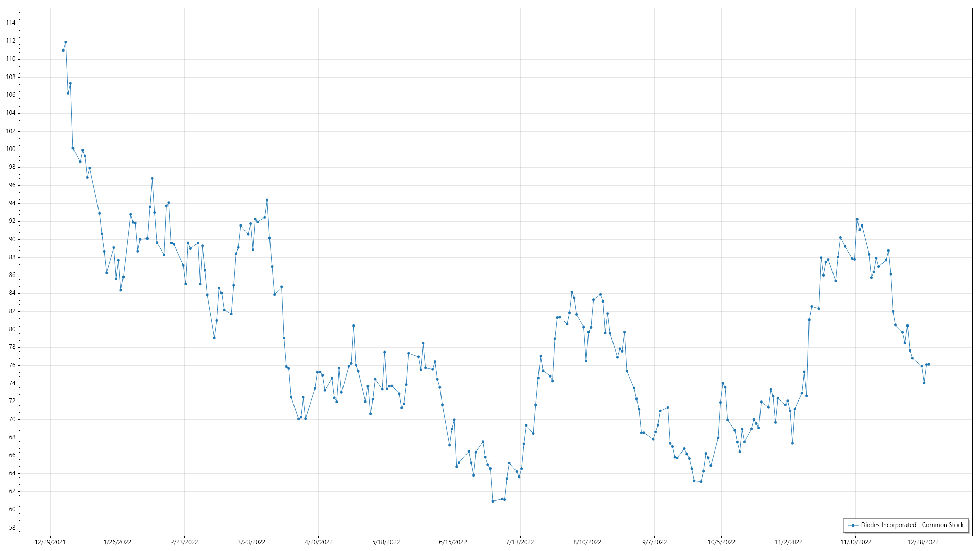The width and height of the screenshot is (980, 551).
Task: Click the 'Diodes Incorporated - Common Stock' legend label
Action: 912,525
